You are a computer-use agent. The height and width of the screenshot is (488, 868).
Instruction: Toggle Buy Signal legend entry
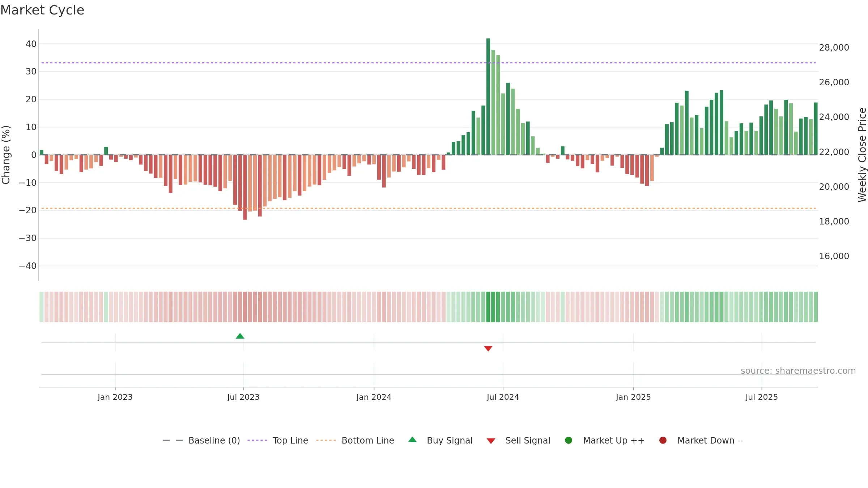click(440, 440)
